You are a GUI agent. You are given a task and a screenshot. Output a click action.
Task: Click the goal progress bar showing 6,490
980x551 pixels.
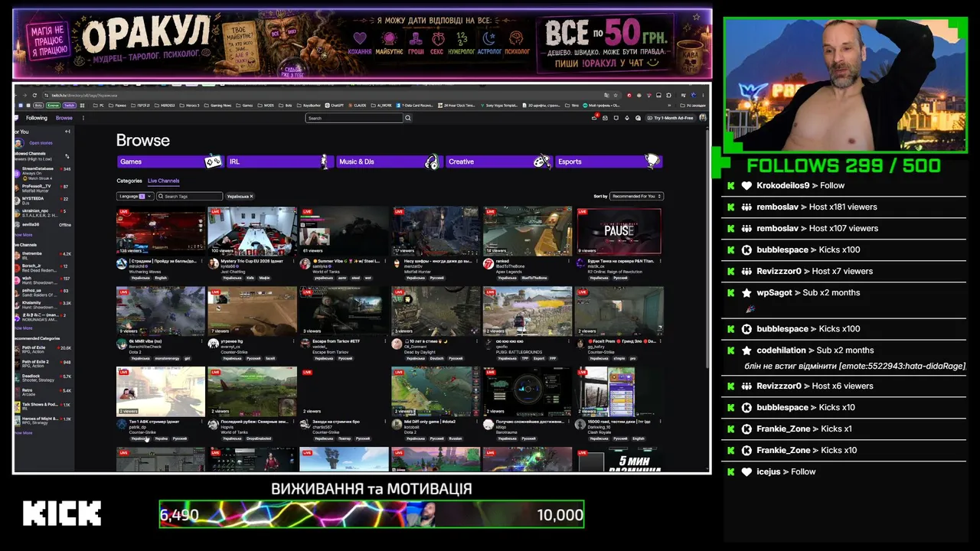click(371, 514)
